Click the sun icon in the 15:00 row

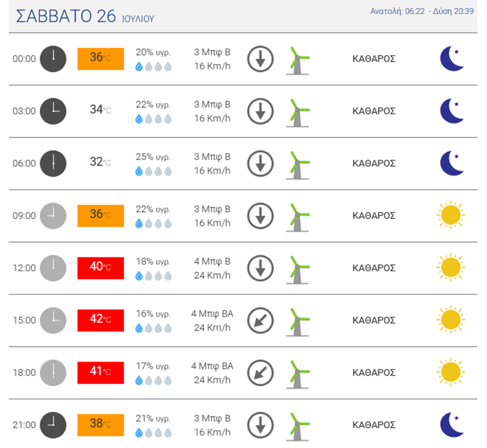click(451, 320)
